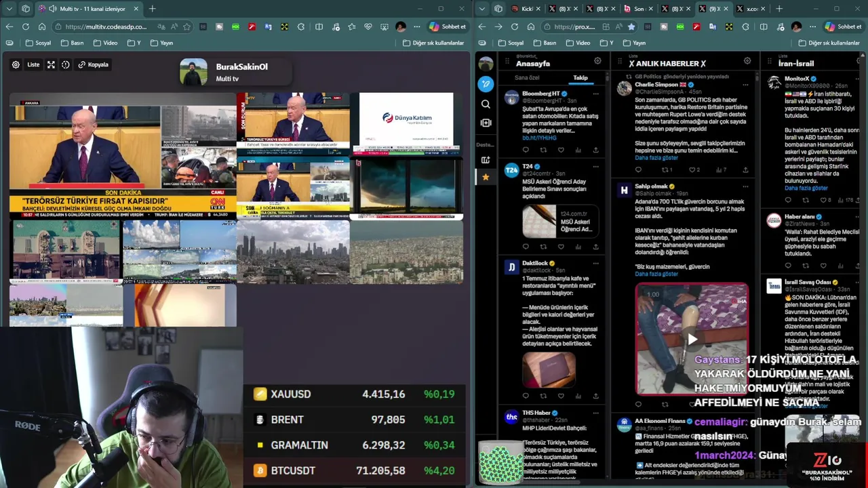
Task: Open Yayın bookmarks folder in right window
Action: 633,43
